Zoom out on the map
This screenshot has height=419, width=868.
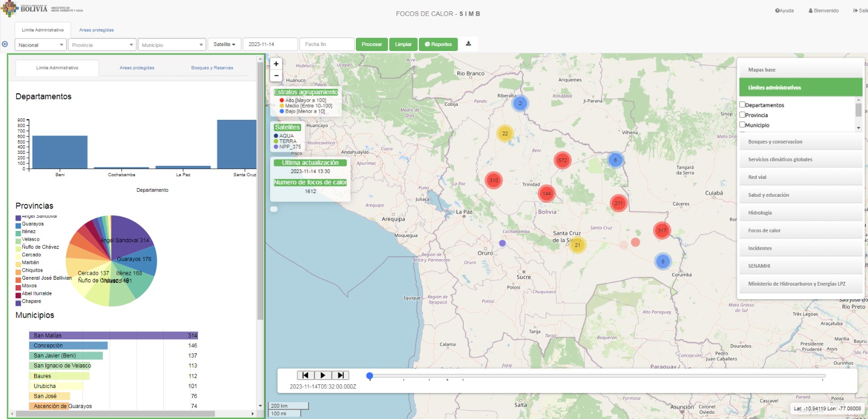click(x=276, y=76)
